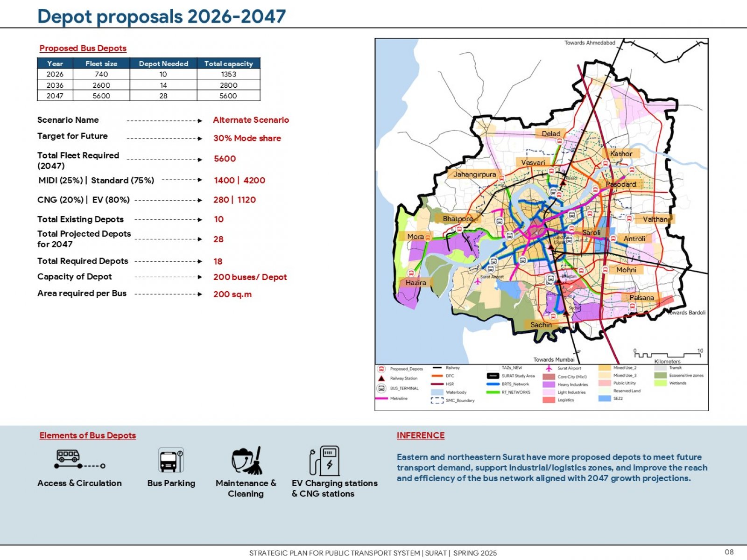
Task: Click the SURAT Study Area legend symbol
Action: pyautogui.click(x=493, y=376)
